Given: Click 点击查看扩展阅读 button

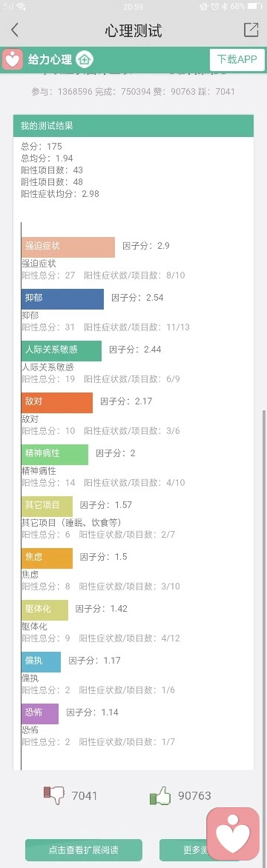Looking at the screenshot, I should (x=84, y=849).
